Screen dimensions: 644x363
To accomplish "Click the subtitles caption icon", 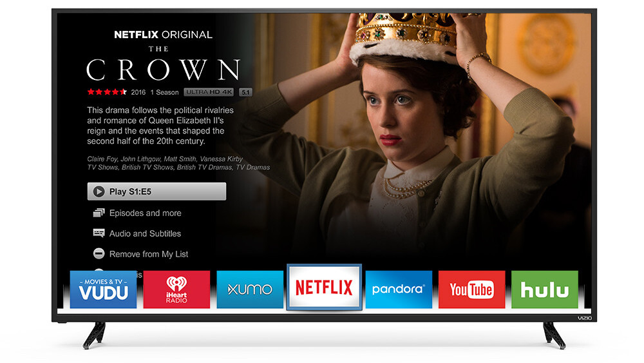I will click(x=99, y=233).
